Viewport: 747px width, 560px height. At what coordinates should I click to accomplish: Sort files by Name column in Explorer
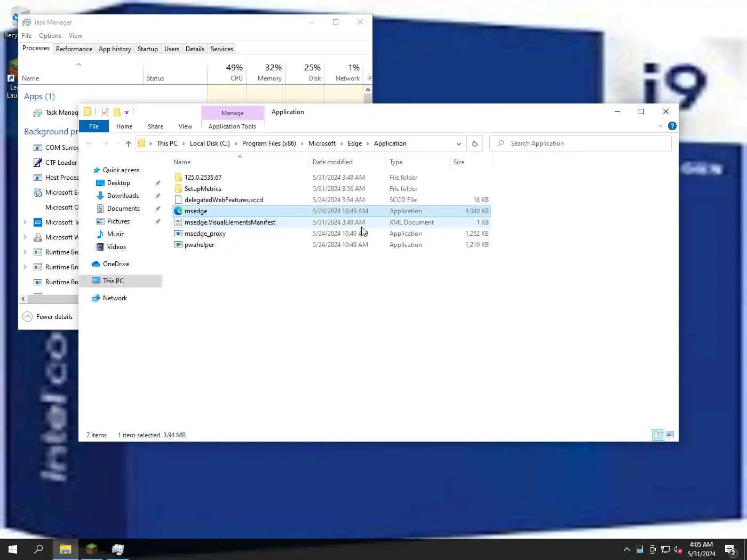pos(240,162)
